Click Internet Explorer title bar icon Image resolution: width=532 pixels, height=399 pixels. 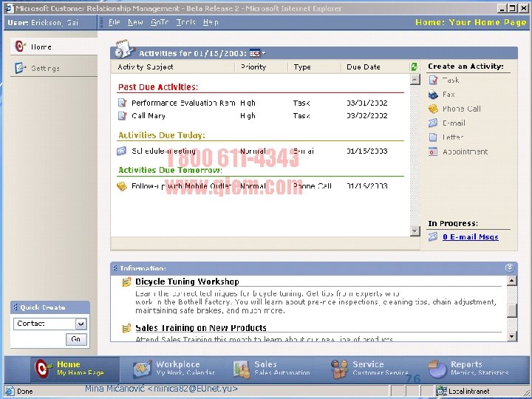10,8
